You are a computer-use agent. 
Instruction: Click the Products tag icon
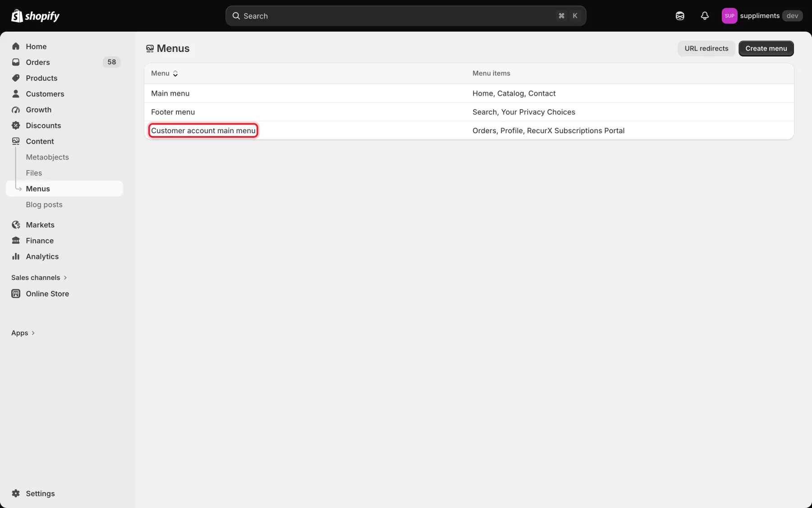click(x=16, y=78)
